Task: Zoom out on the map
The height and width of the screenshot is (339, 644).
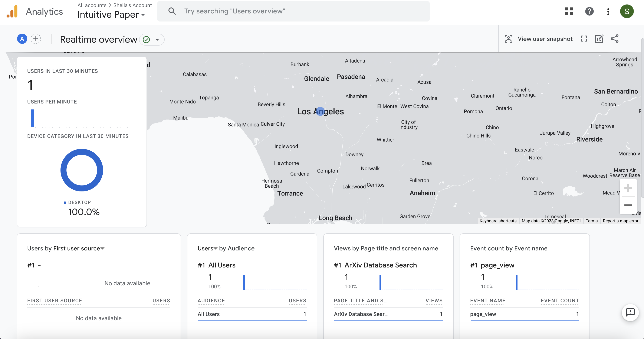Action: (x=628, y=205)
